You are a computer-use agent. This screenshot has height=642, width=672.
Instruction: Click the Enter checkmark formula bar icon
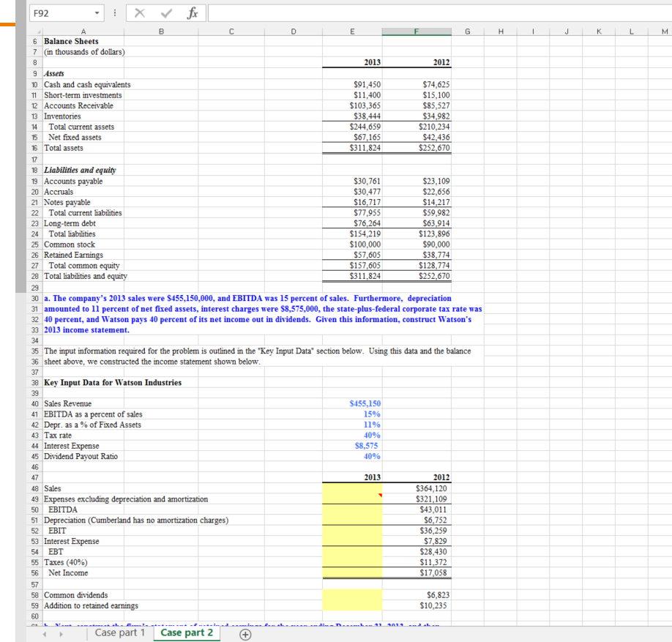pos(166,13)
